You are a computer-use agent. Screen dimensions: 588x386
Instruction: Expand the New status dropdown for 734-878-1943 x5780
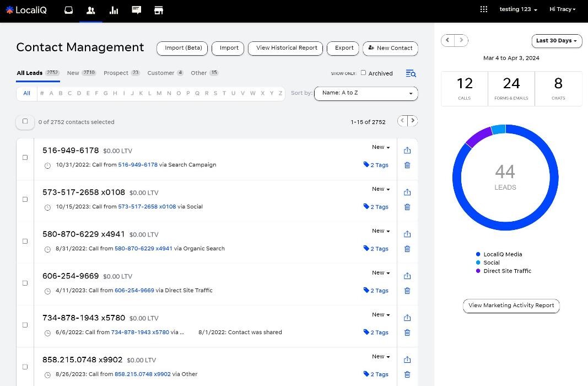pyautogui.click(x=381, y=315)
